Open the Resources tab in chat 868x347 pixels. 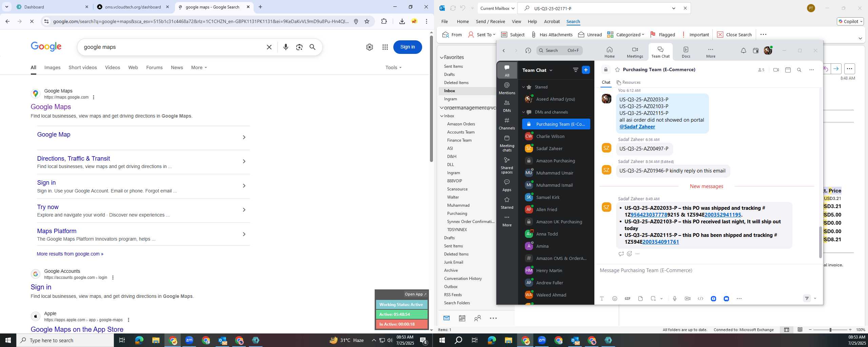[628, 82]
